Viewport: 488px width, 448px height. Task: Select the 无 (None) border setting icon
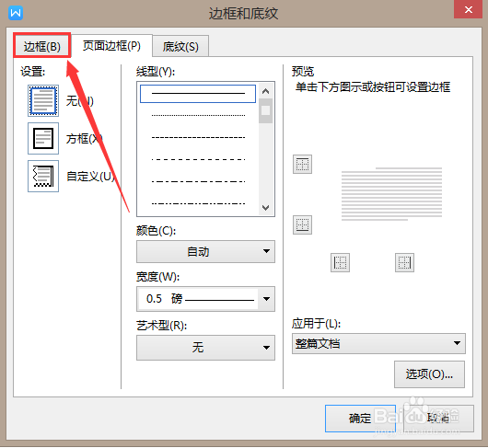coord(43,100)
